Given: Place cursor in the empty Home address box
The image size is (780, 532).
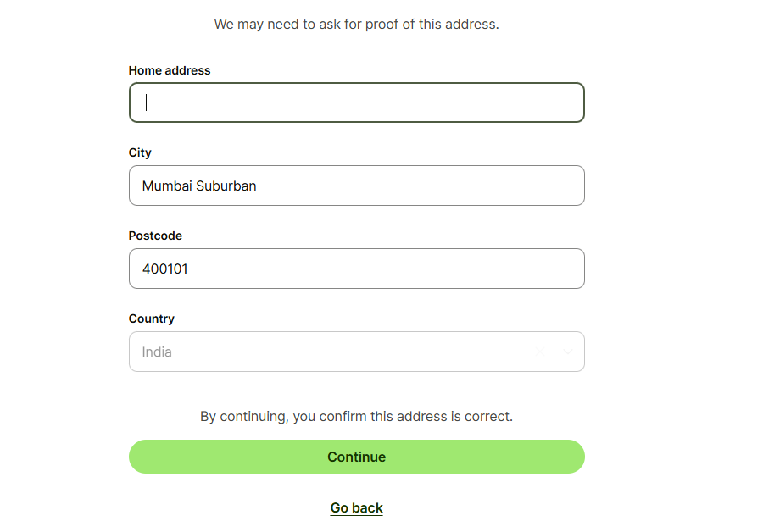Looking at the screenshot, I should point(356,102).
